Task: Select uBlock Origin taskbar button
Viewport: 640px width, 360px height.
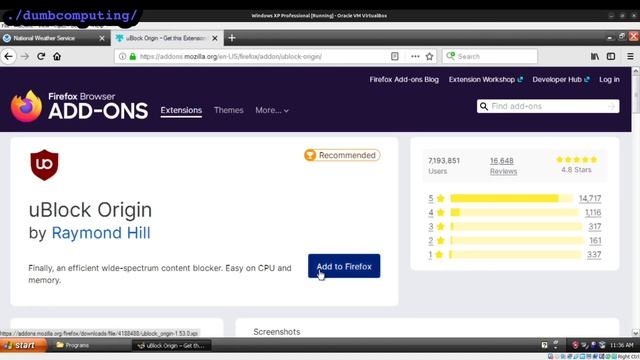Action: coord(171,345)
